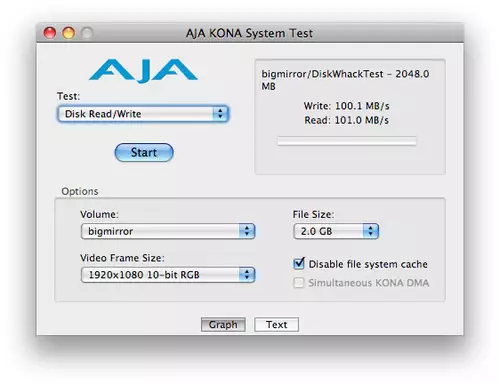Image resolution: width=500 pixels, height=385 pixels.
Task: Toggle Simultaneous KONA DMA checkbox
Action: [299, 283]
